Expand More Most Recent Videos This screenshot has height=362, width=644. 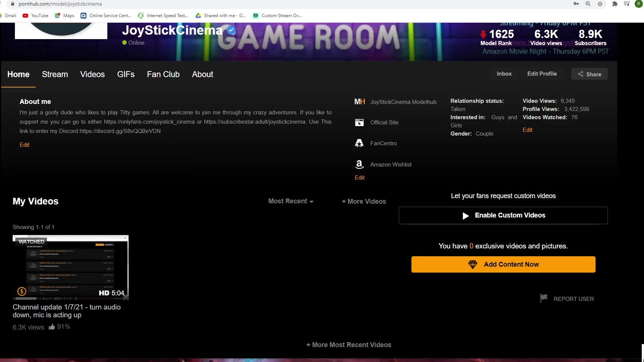click(349, 344)
